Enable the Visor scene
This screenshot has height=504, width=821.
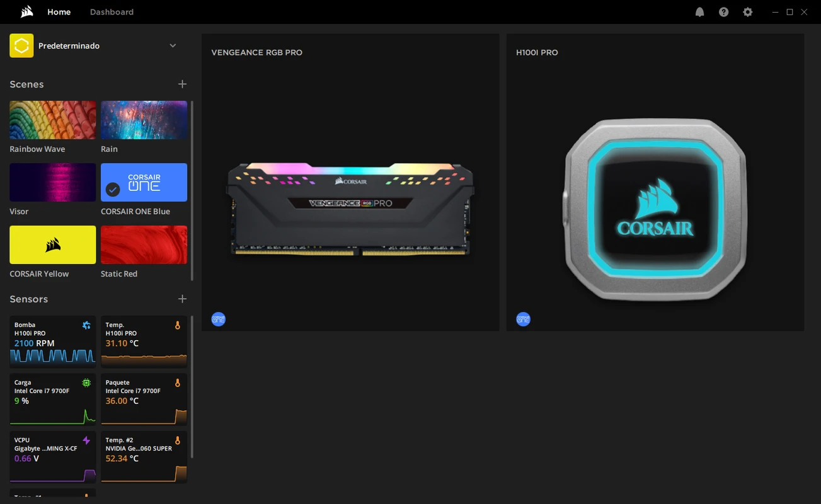[x=52, y=182]
